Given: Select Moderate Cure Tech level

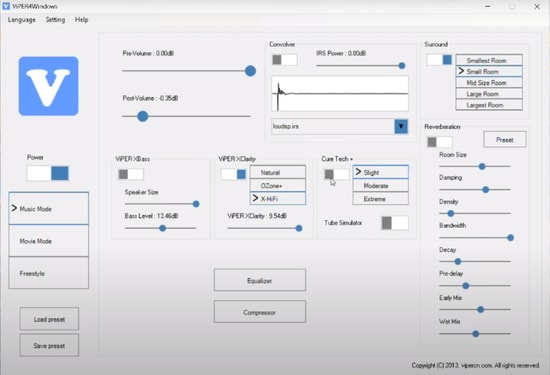Looking at the screenshot, I should 381,186.
